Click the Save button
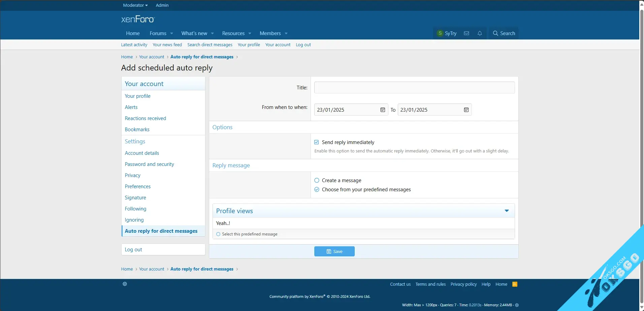 334,251
